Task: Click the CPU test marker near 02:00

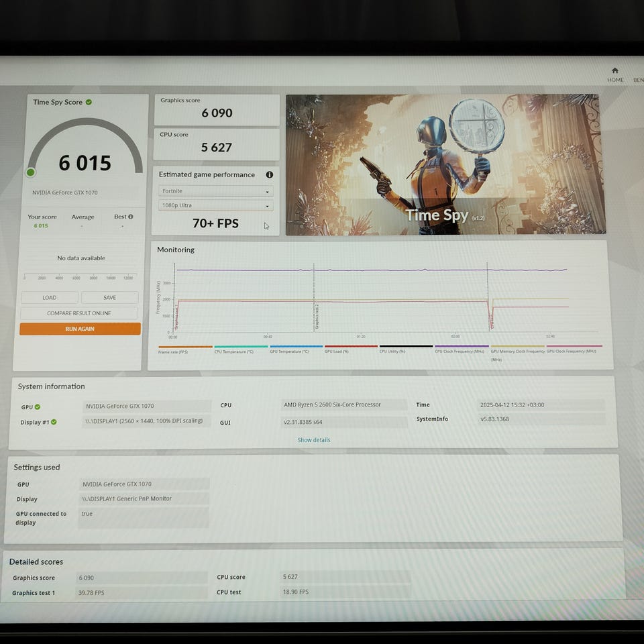Action: (492, 321)
